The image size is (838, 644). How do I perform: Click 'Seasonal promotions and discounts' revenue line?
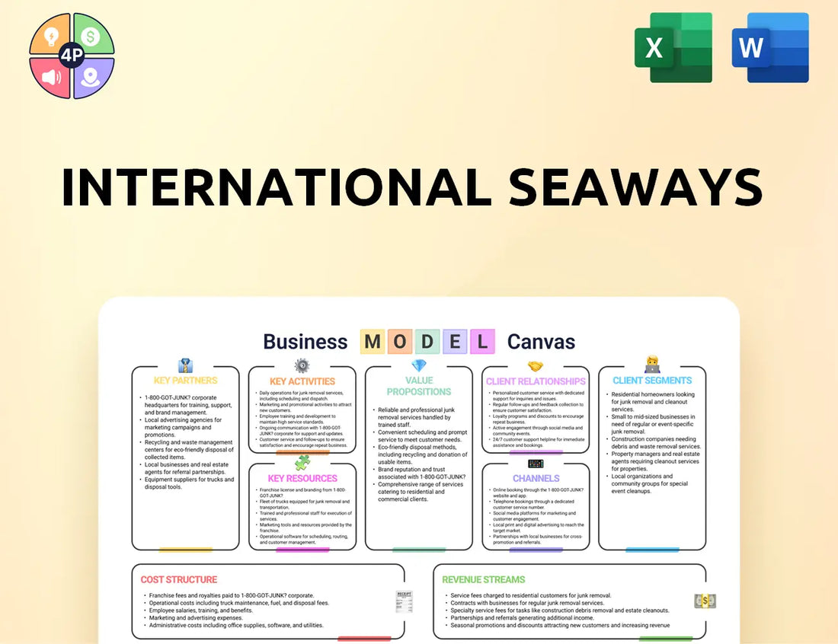coord(557,625)
